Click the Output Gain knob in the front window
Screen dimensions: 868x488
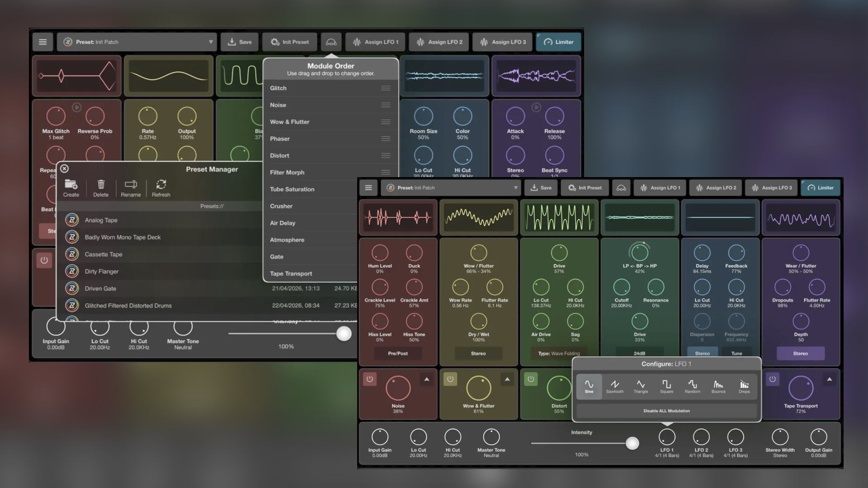(818, 437)
